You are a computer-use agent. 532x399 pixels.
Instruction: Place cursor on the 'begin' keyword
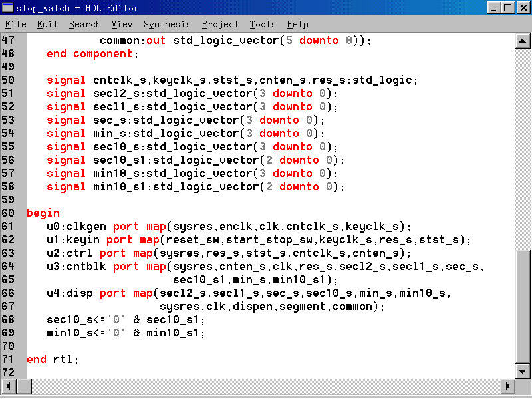[43, 213]
